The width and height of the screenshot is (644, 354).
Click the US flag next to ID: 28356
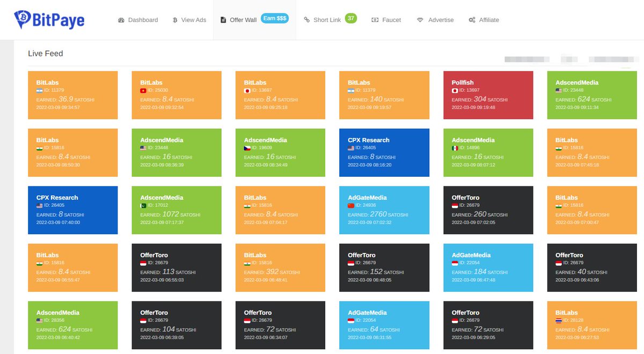point(39,320)
